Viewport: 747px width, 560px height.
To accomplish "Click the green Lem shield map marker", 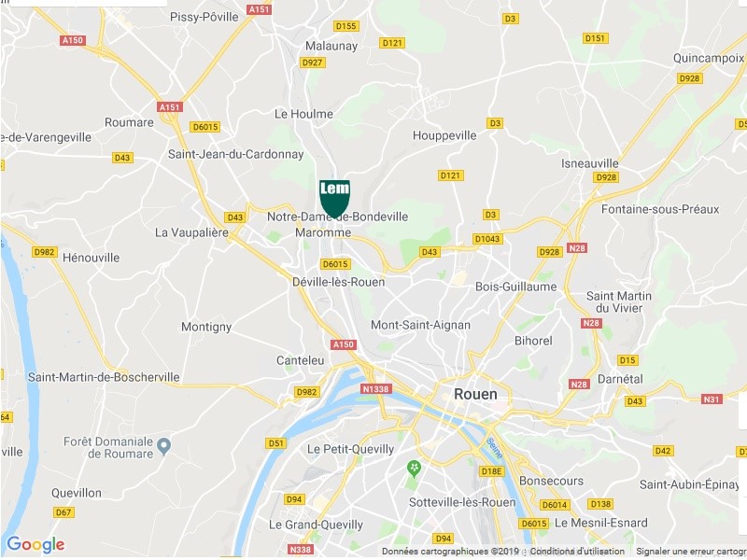I will pos(334,198).
